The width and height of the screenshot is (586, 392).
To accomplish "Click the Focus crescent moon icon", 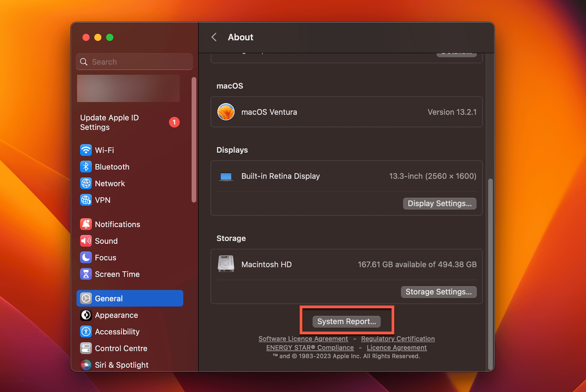I will pos(86,257).
